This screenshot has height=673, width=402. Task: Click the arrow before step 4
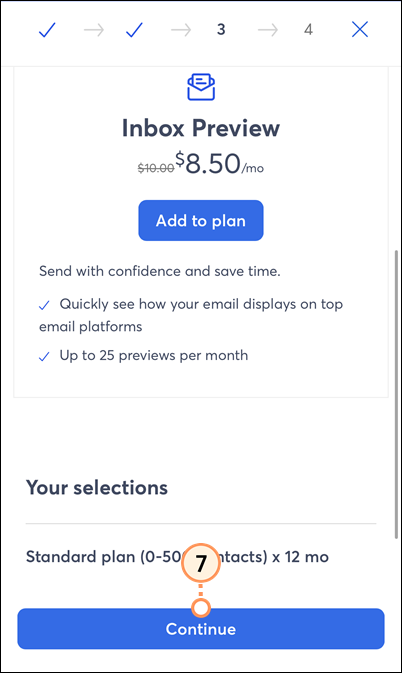268,30
